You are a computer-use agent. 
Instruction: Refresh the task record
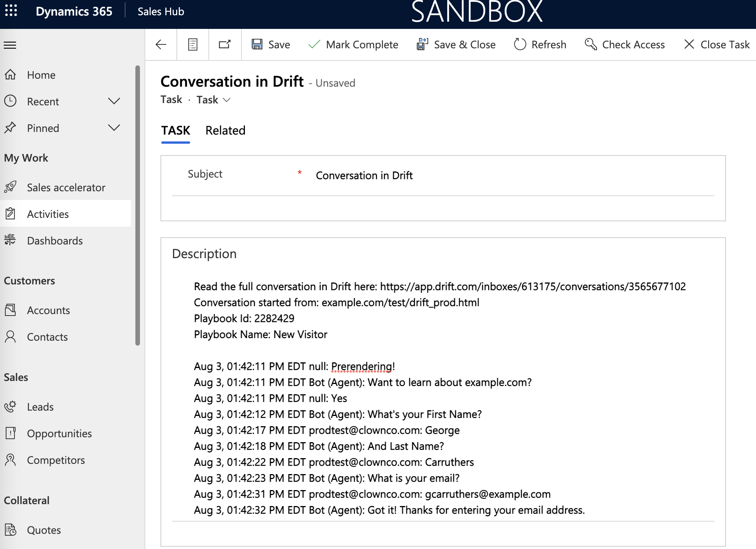point(540,44)
